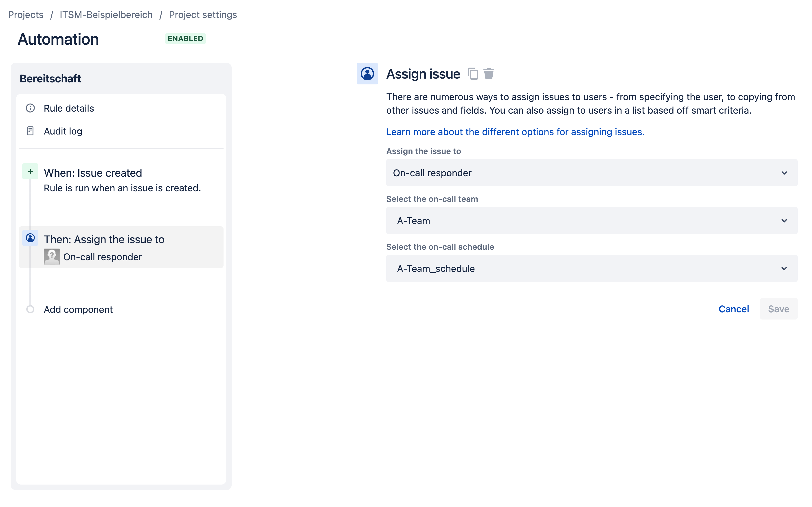This screenshot has width=812, height=507.
Task: Go to Projects breadcrumb
Action: click(x=26, y=15)
